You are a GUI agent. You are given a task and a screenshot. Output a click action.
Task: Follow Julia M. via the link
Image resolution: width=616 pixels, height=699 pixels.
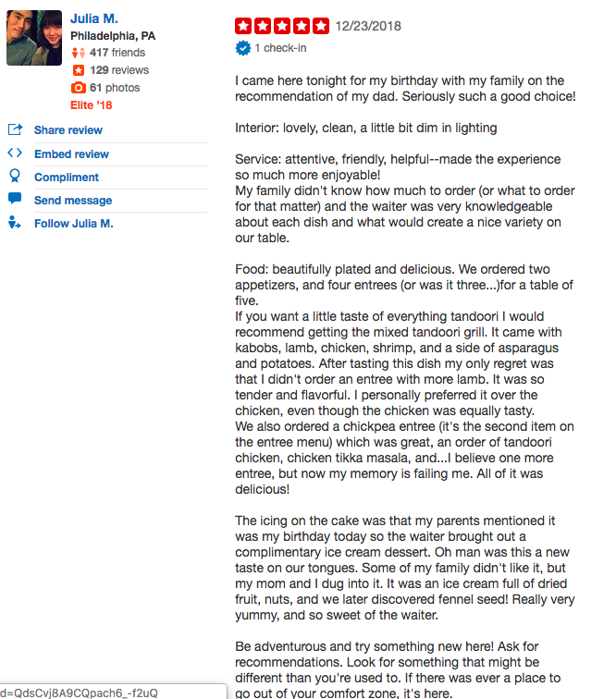coord(74,224)
